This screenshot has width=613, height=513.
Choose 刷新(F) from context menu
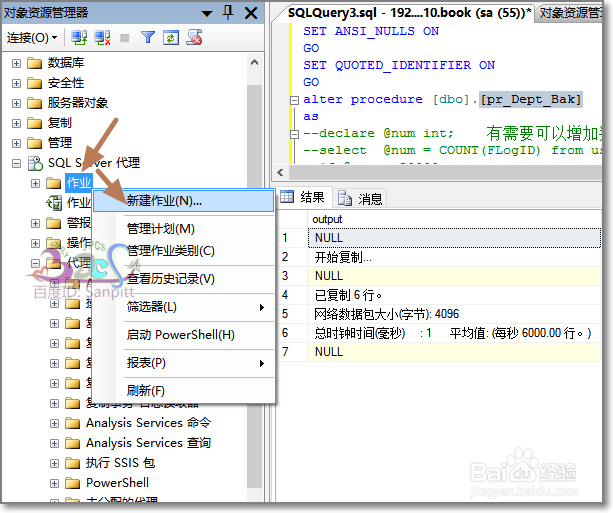184,391
